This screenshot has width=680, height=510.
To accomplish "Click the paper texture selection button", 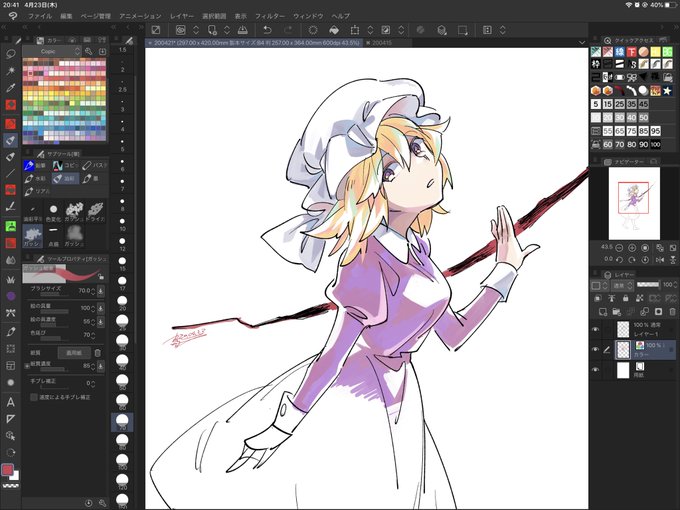I will pos(74,353).
